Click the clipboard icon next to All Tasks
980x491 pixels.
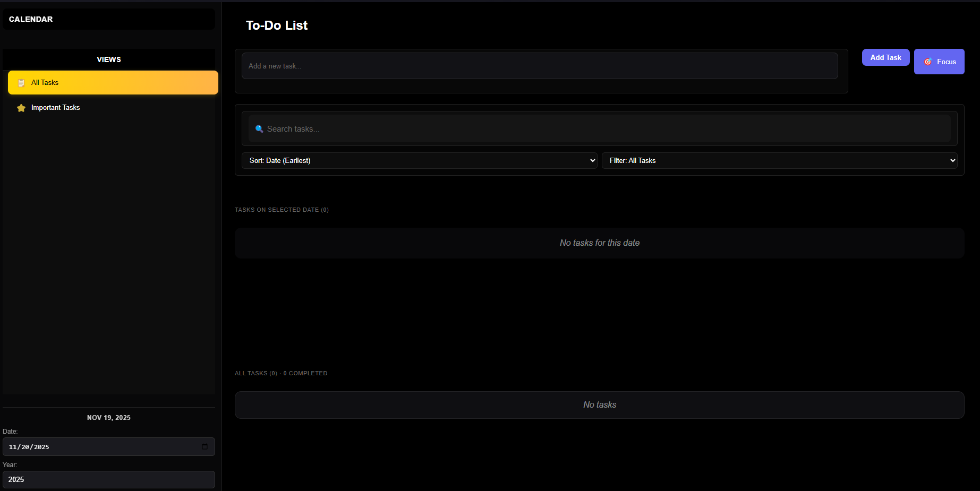[21, 82]
